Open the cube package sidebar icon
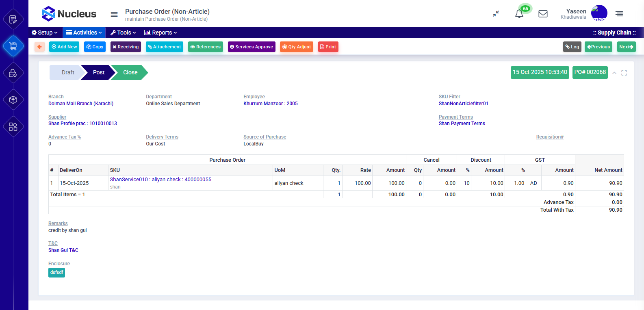Viewport: 644px width, 310px height. tap(13, 100)
